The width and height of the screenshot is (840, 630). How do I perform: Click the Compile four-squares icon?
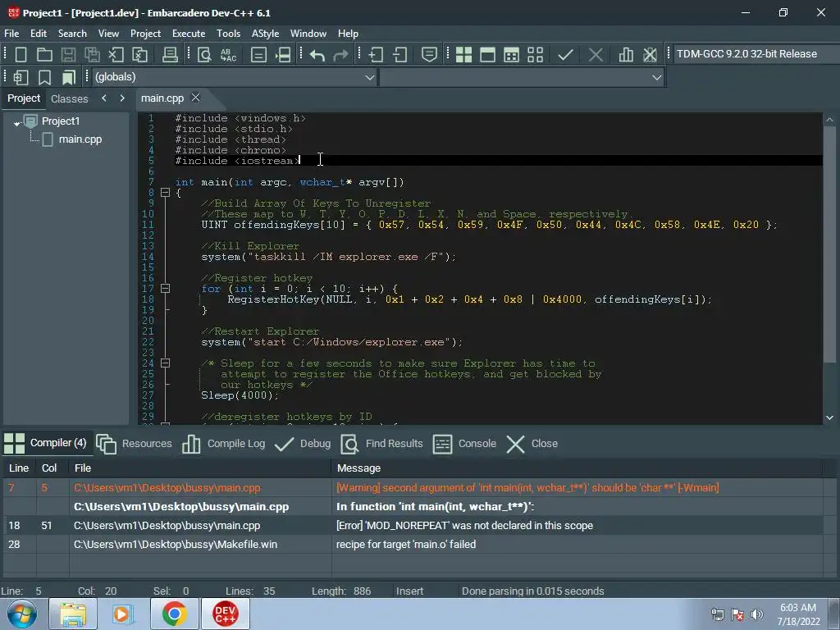464,55
